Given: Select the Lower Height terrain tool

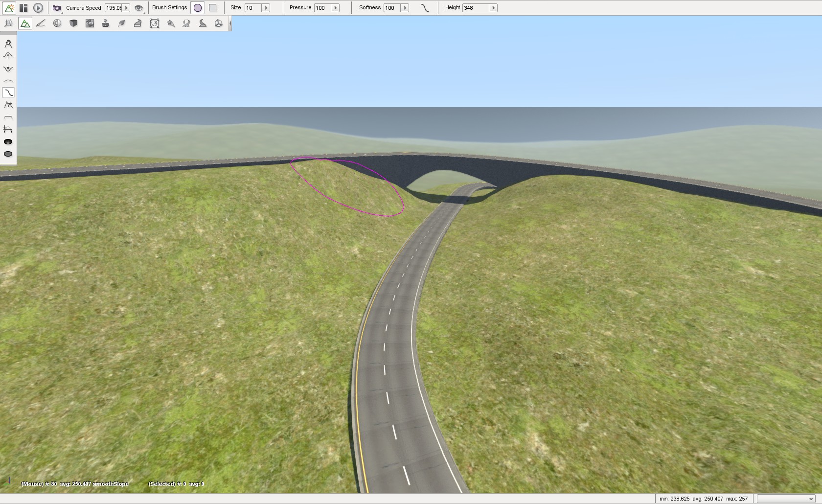Looking at the screenshot, I should pos(8,68).
